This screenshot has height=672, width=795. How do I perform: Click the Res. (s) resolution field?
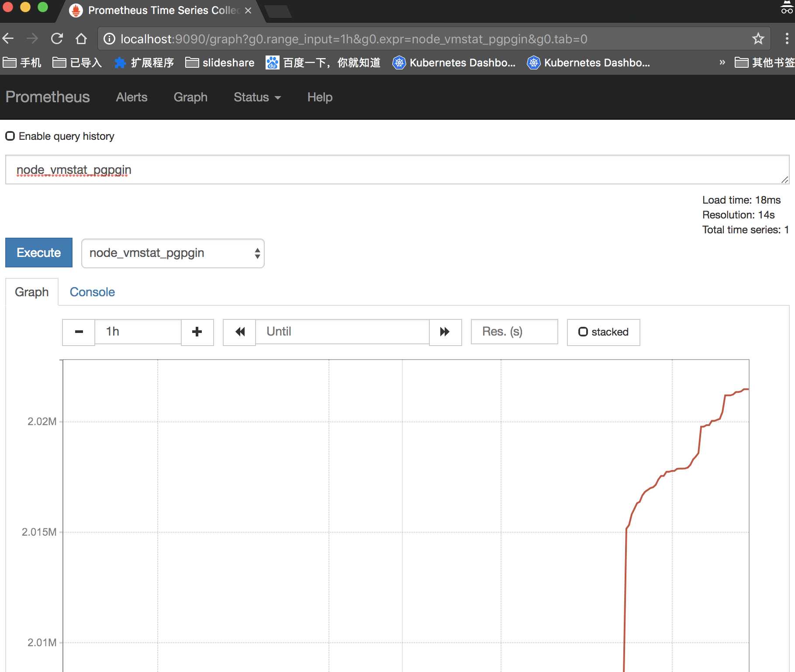[x=514, y=332]
